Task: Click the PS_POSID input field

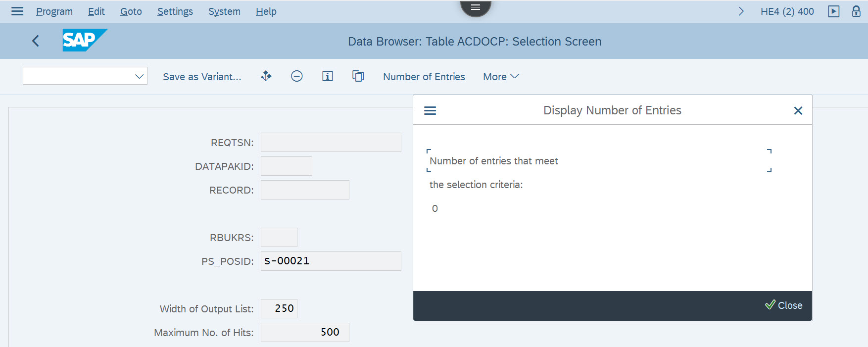Action: [x=331, y=261]
